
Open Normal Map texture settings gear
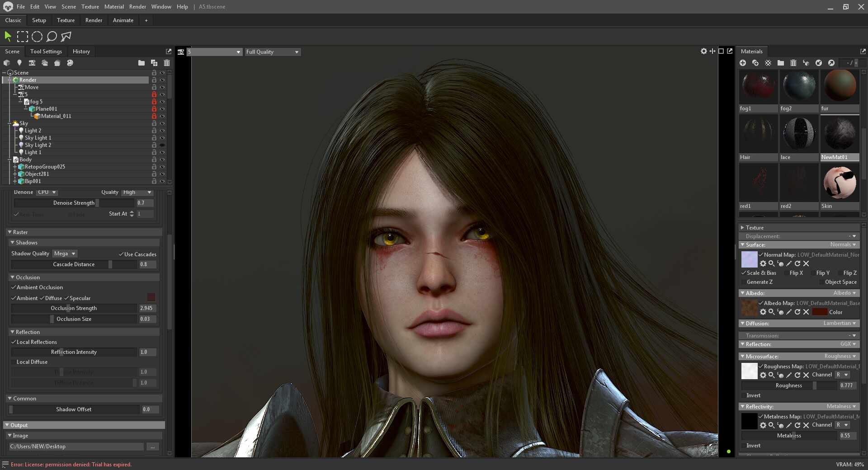[x=763, y=263]
